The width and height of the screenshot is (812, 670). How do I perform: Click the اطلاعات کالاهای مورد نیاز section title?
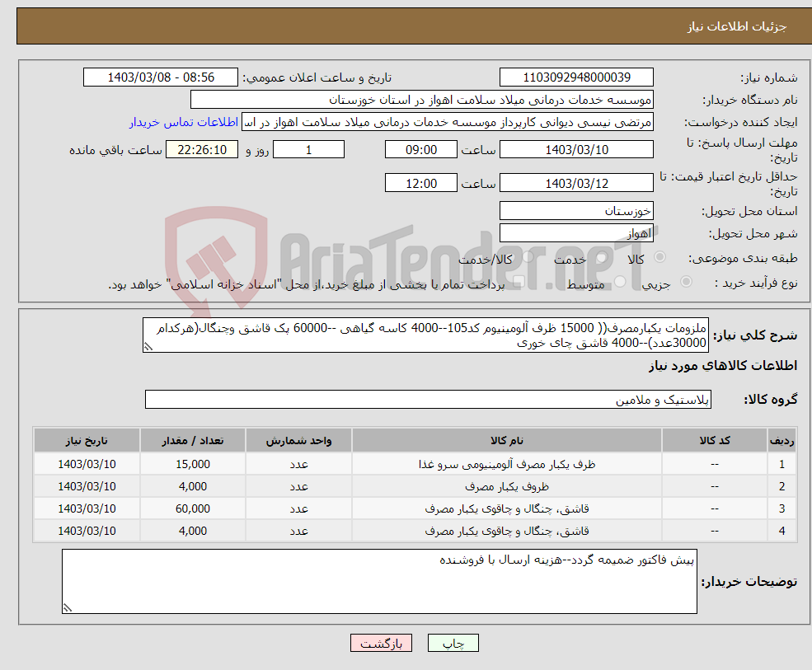[x=723, y=366]
